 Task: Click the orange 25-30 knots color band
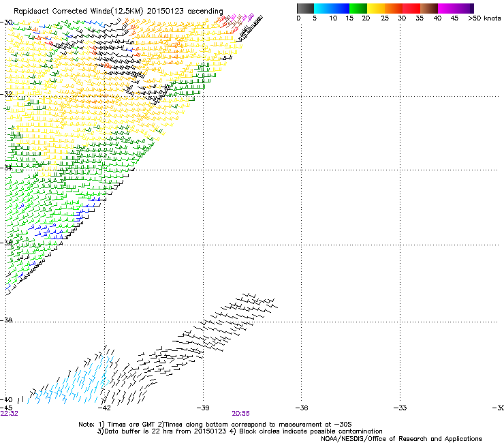tap(394, 8)
